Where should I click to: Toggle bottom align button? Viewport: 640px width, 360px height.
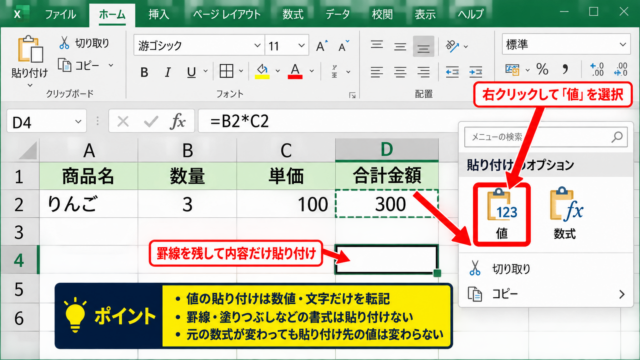423,47
